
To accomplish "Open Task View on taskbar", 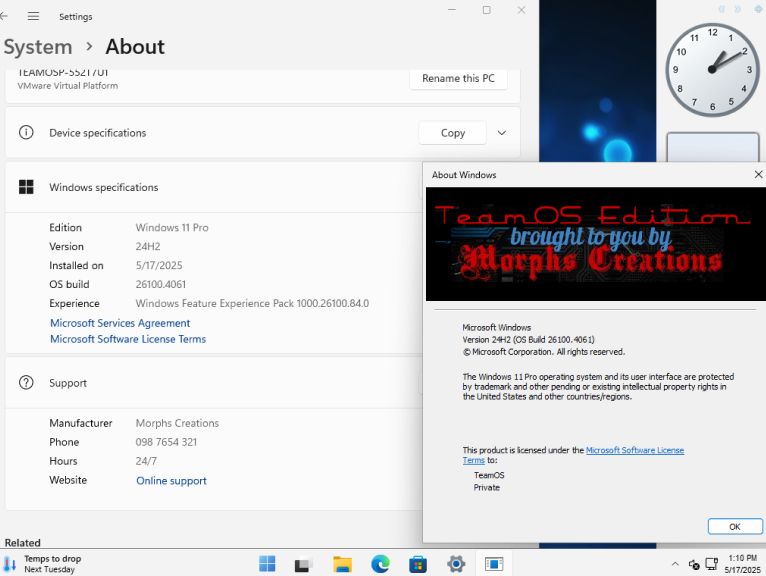I will (x=303, y=564).
